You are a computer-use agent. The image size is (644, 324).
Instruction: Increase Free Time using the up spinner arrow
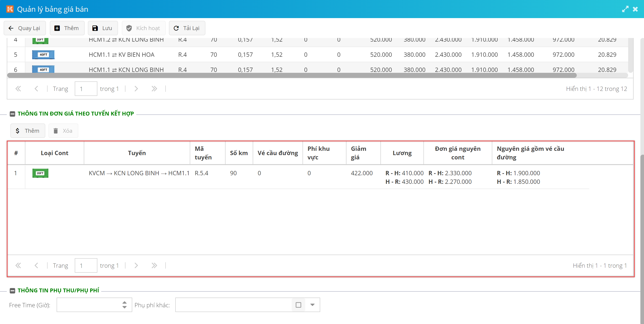125,302
